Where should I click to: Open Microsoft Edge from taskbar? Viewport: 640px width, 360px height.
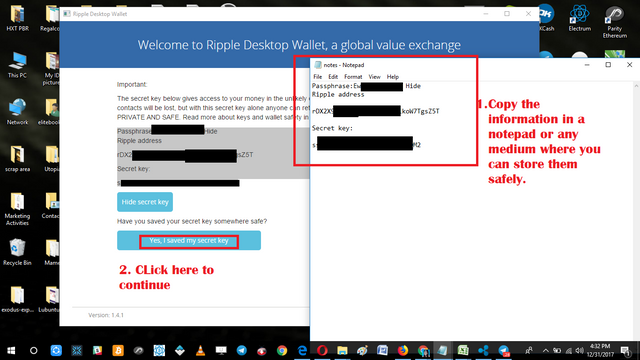coord(302,351)
